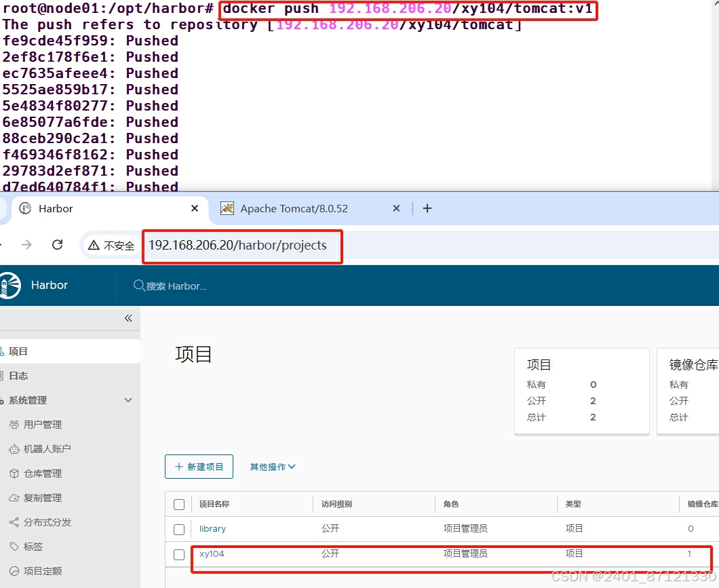Collapse the sidebar with double-arrow toggle

point(128,318)
